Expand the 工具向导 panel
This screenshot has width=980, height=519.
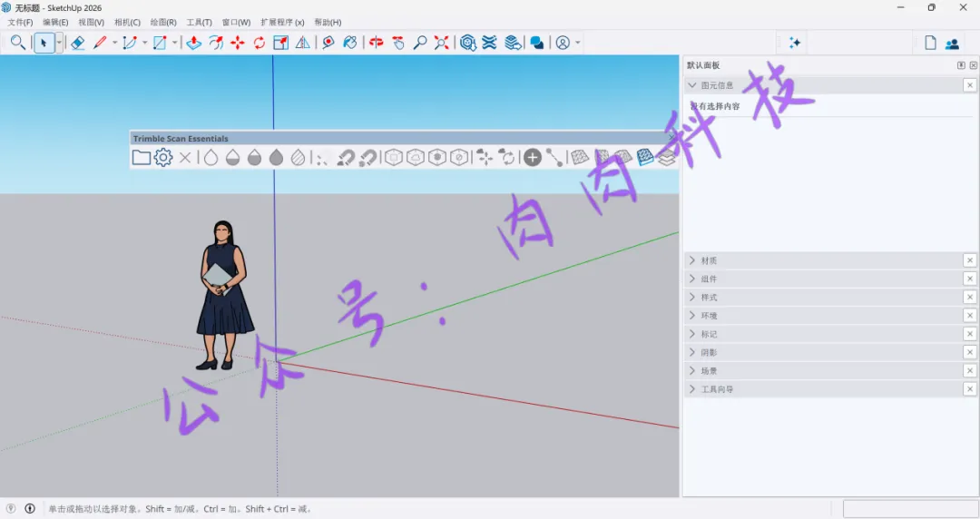click(x=691, y=389)
